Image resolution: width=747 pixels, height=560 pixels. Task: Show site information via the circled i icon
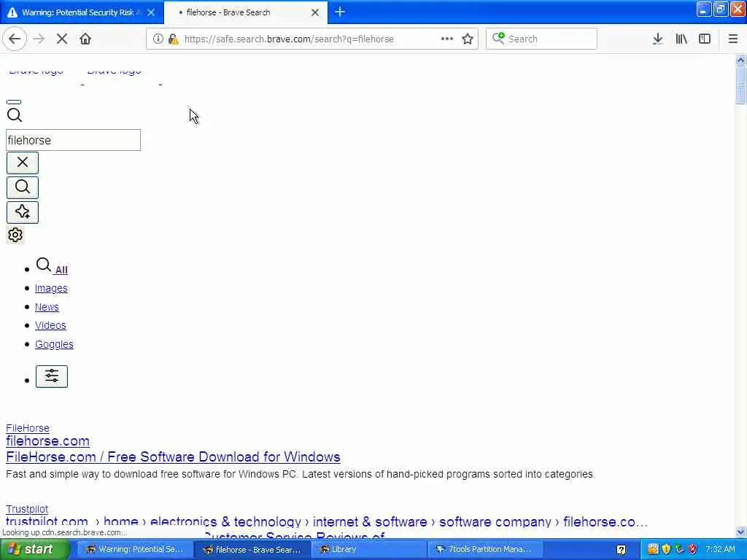tap(158, 39)
